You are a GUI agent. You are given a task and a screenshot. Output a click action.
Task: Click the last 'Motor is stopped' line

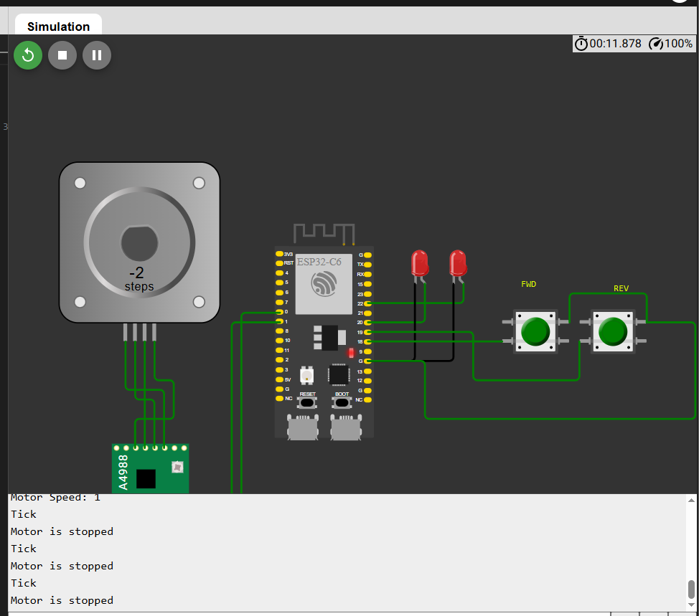(62, 600)
